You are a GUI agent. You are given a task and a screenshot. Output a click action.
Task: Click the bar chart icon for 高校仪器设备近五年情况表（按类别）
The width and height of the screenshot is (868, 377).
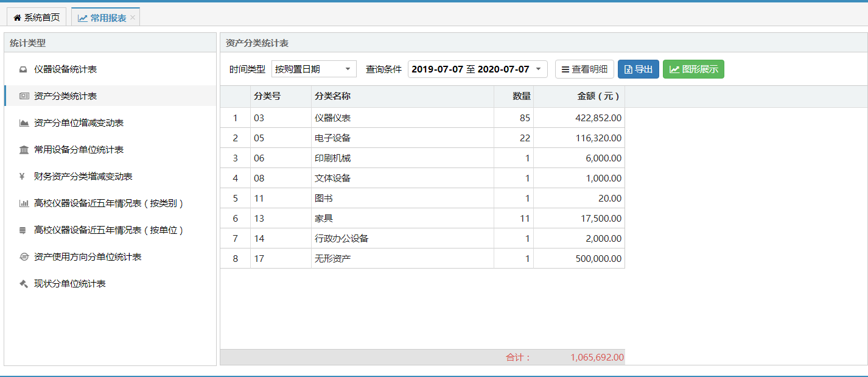[24, 203]
